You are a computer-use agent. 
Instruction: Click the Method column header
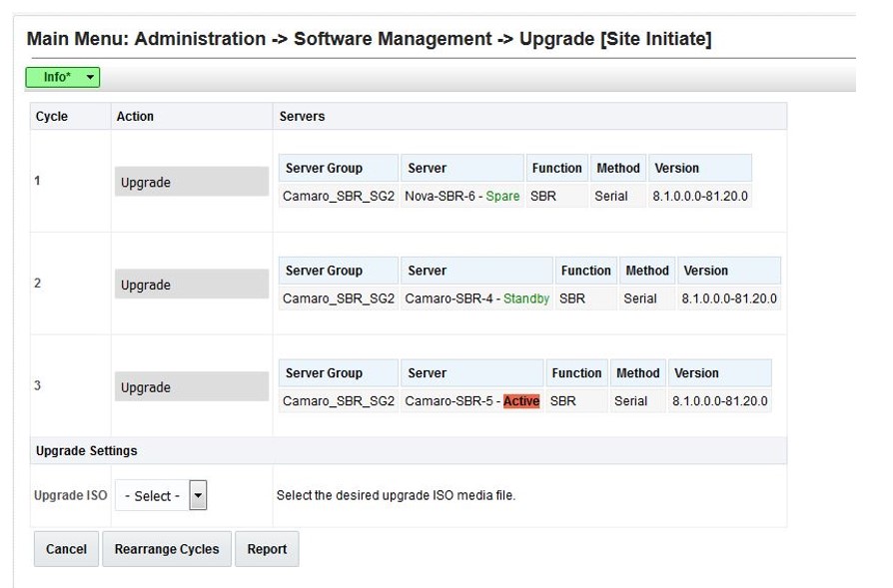click(617, 167)
